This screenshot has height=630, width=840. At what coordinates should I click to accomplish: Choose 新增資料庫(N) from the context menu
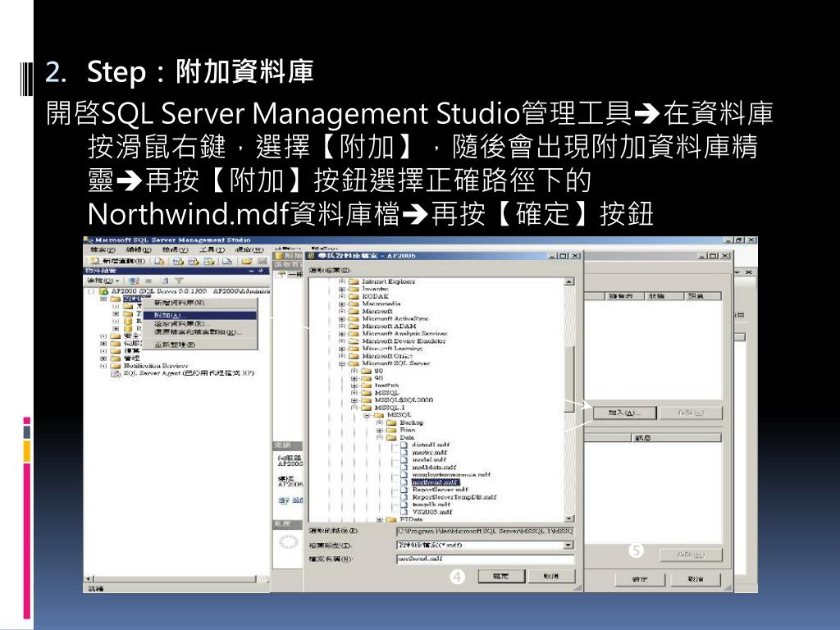tap(200, 304)
